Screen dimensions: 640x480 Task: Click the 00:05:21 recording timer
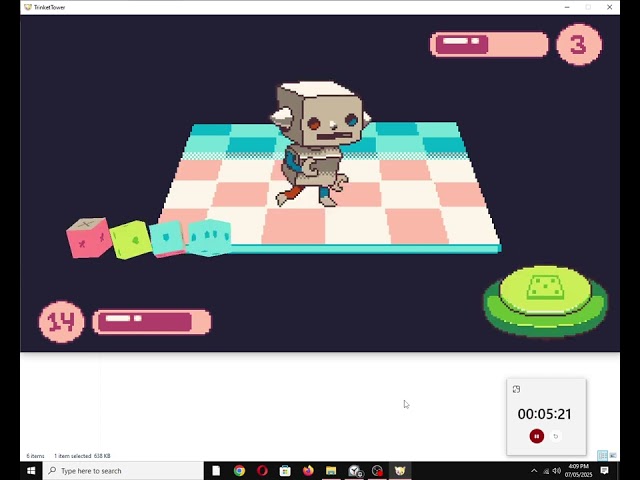pyautogui.click(x=544, y=414)
